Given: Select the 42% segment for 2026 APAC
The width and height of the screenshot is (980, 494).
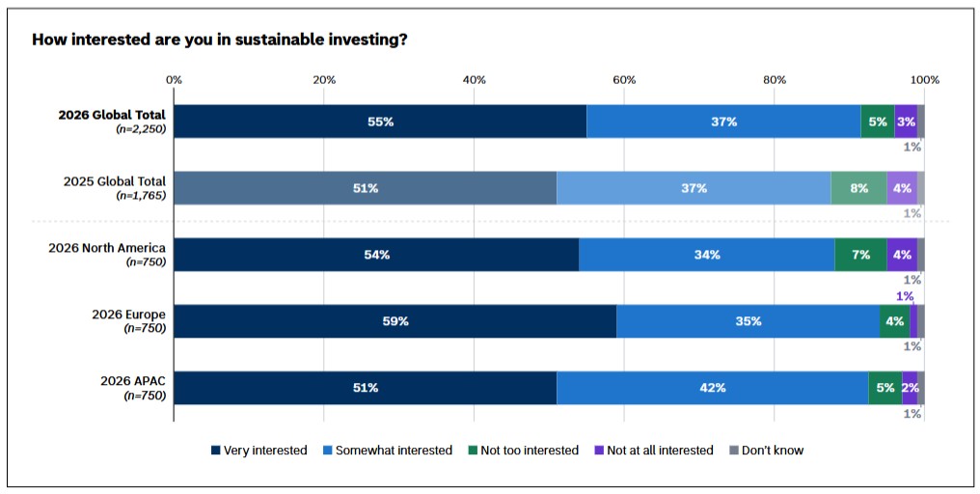Looking at the screenshot, I should click(713, 388).
